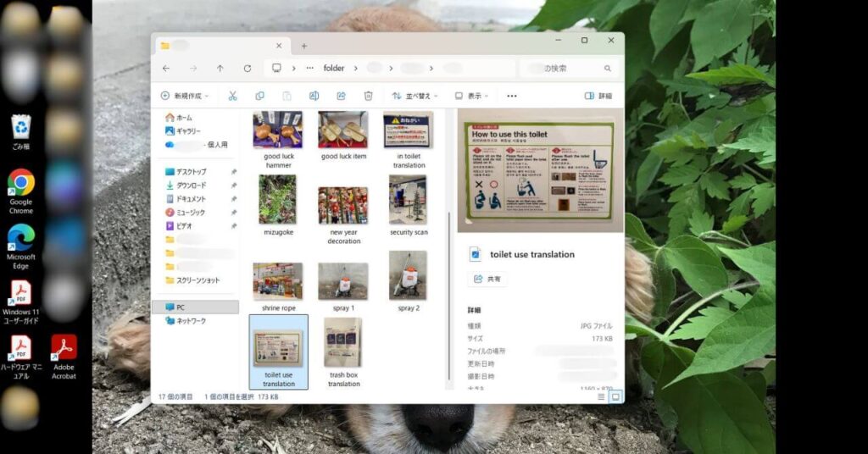Close the current Explorer tab

(279, 46)
